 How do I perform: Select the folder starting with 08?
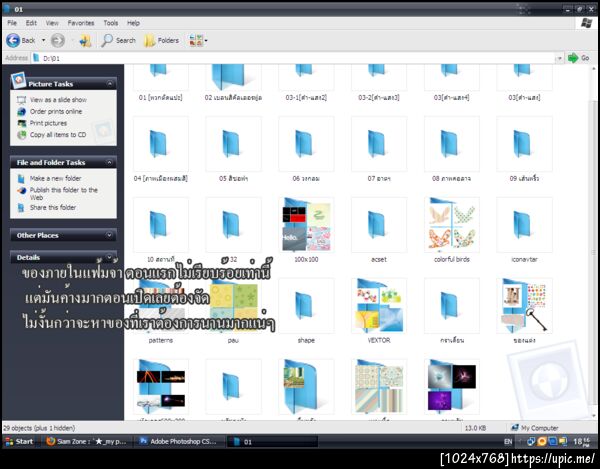pyautogui.click(x=452, y=144)
